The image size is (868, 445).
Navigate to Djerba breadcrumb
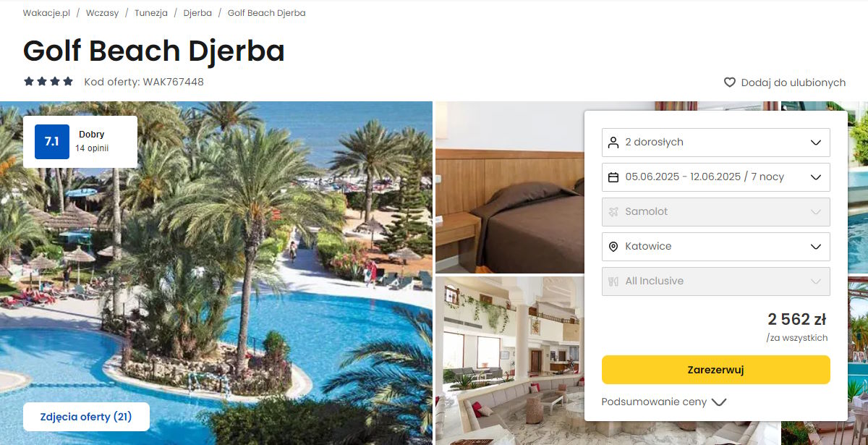click(197, 13)
